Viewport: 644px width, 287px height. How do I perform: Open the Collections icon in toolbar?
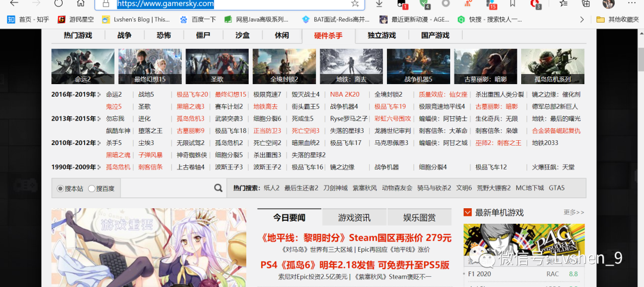pos(586,4)
